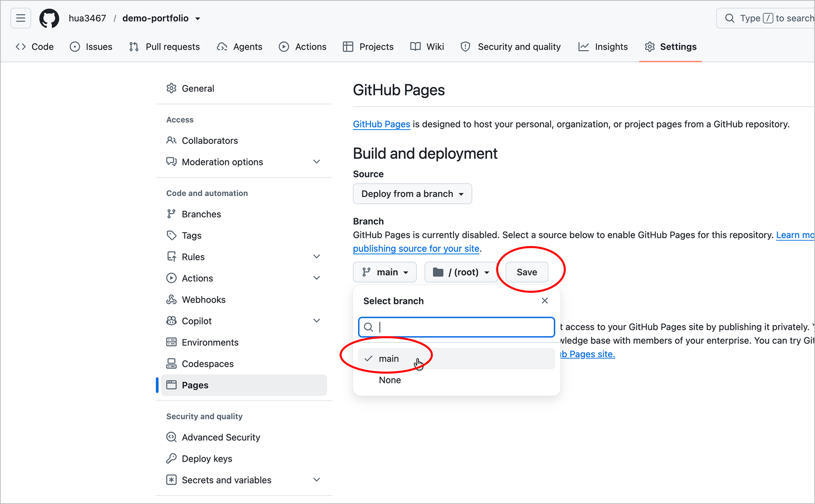Switch to the Code tab
This screenshot has height=504, width=815.
(35, 47)
